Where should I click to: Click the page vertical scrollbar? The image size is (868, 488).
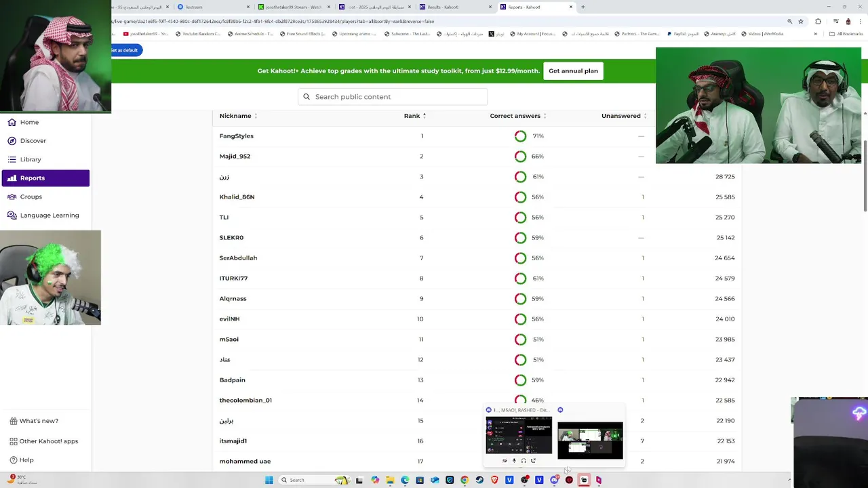pyautogui.click(x=865, y=176)
